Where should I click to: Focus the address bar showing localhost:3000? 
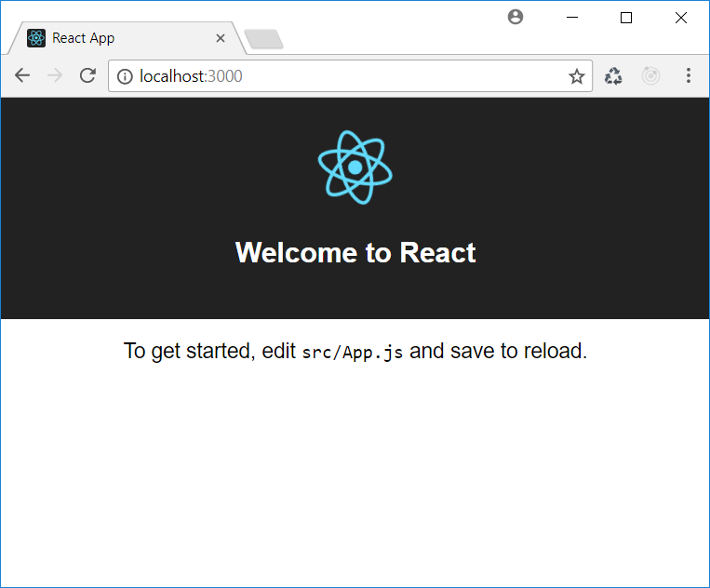click(344, 76)
